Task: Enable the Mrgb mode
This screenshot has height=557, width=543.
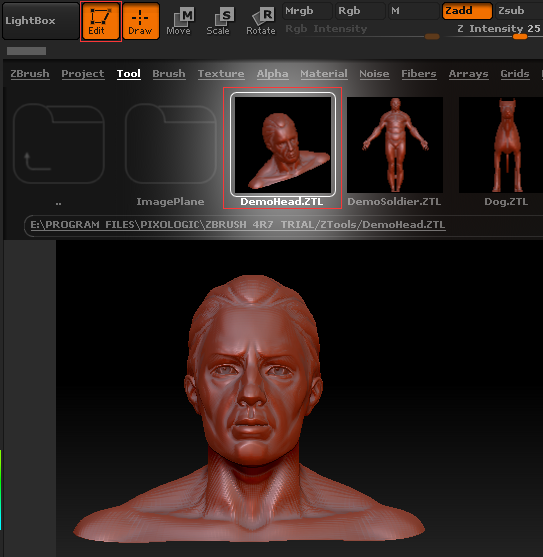Action: [308, 11]
